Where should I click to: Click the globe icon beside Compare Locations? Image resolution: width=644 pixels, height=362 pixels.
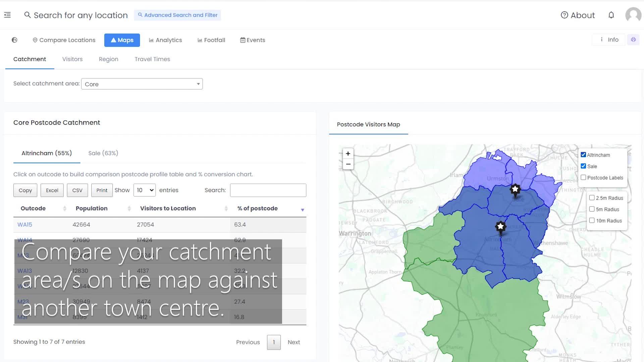(14, 40)
